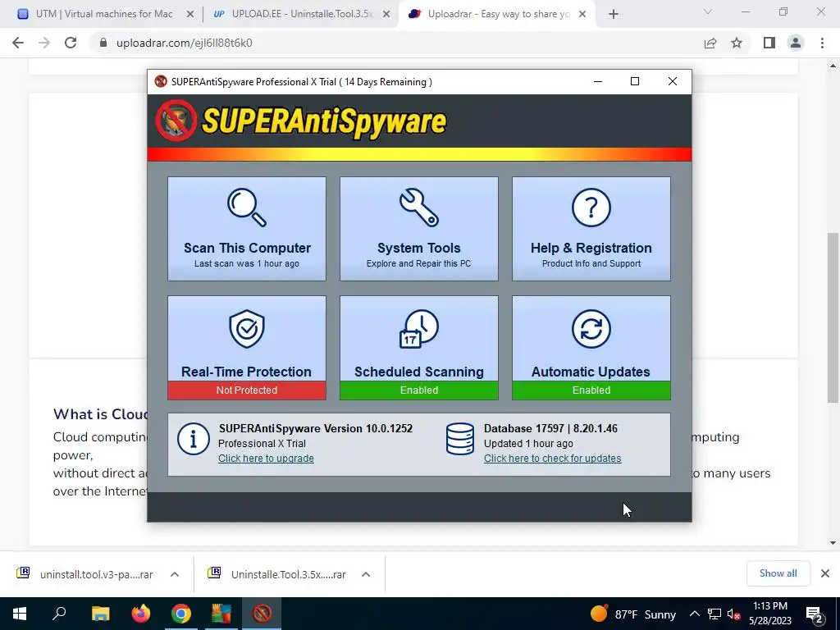Click the 'Not Protected' red status bar
Screen dimensions: 840x630
click(x=246, y=390)
